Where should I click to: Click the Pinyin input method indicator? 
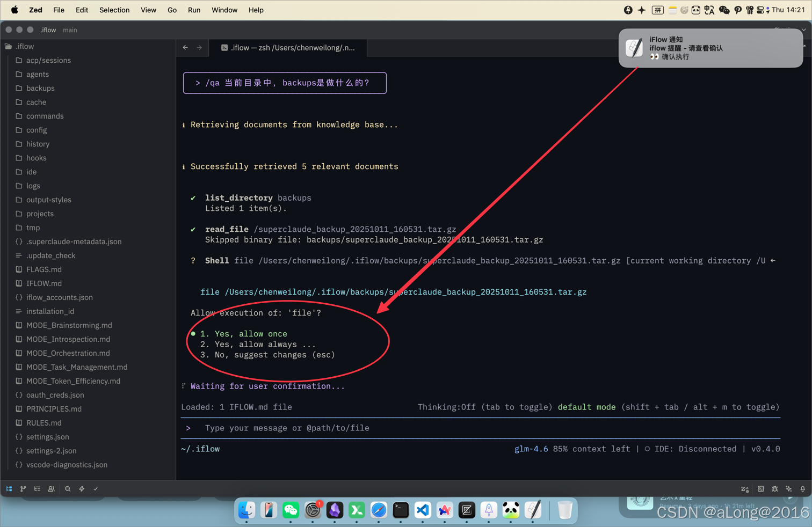point(657,10)
